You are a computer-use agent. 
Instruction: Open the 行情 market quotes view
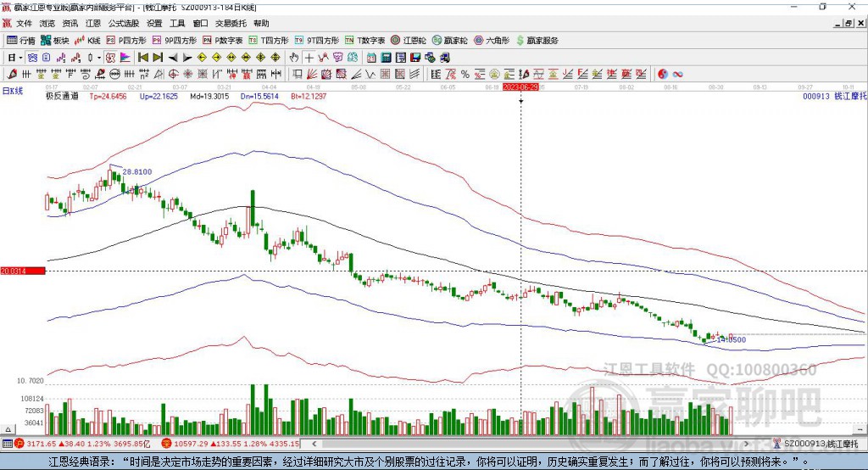click(x=21, y=41)
